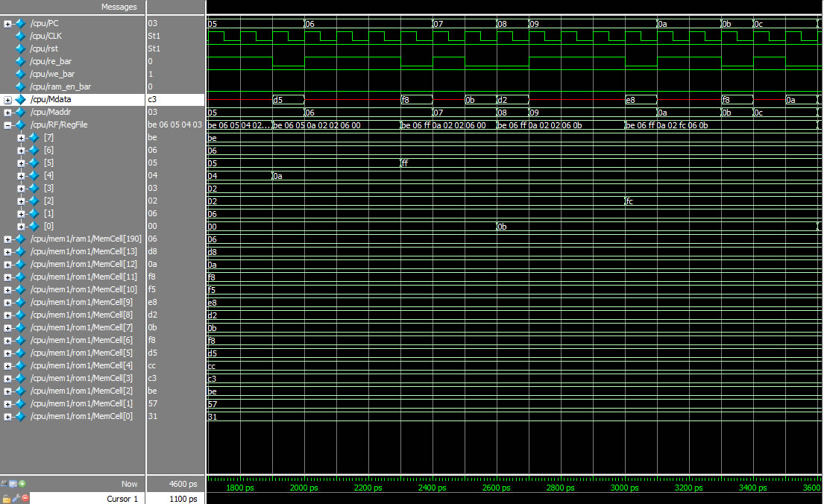Viewport: 824px width, 504px height.
Task: Click the /cpu/rst signal diamond icon
Action: (x=19, y=48)
